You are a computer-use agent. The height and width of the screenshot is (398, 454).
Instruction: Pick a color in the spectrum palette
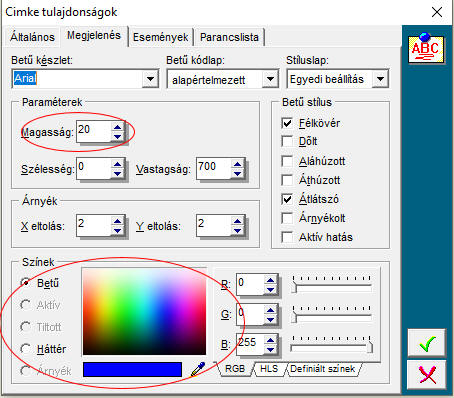tap(144, 311)
